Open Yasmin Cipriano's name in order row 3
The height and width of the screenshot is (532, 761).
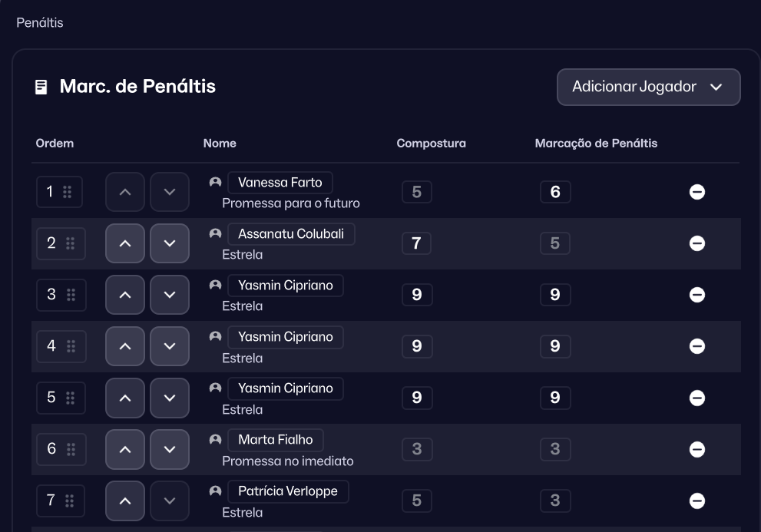[286, 286]
